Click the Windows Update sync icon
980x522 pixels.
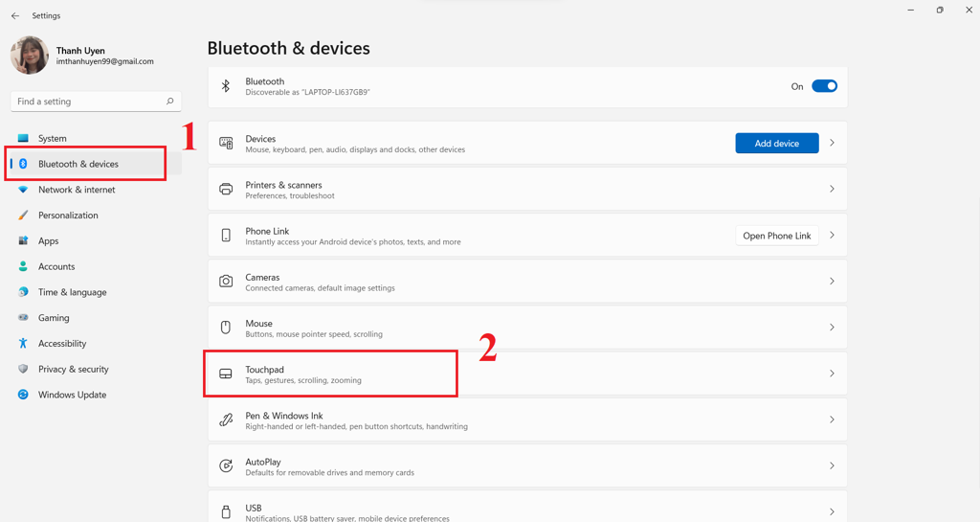(23, 395)
